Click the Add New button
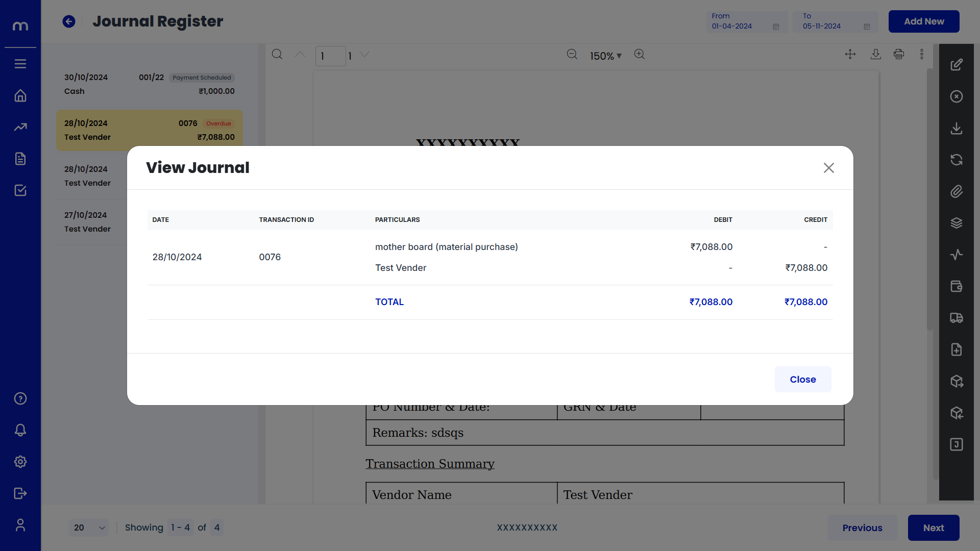This screenshot has height=551, width=980. (x=923, y=21)
